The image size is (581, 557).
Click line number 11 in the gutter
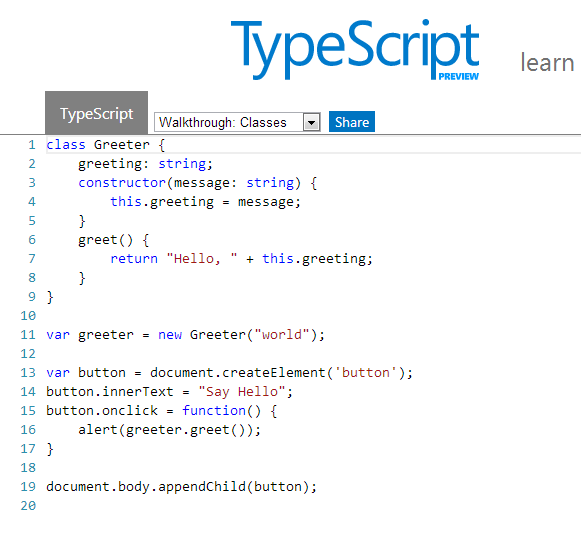tap(28, 335)
